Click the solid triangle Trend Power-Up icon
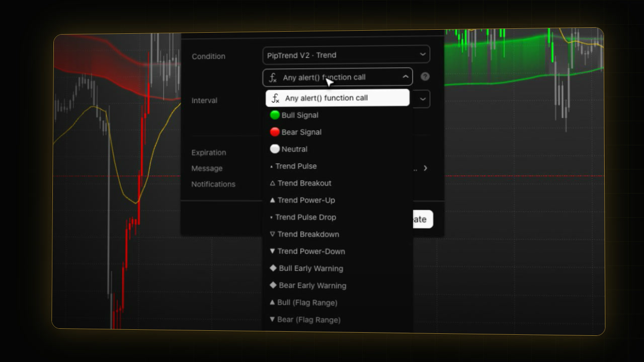Screen dimensions: 644x362 273,200
